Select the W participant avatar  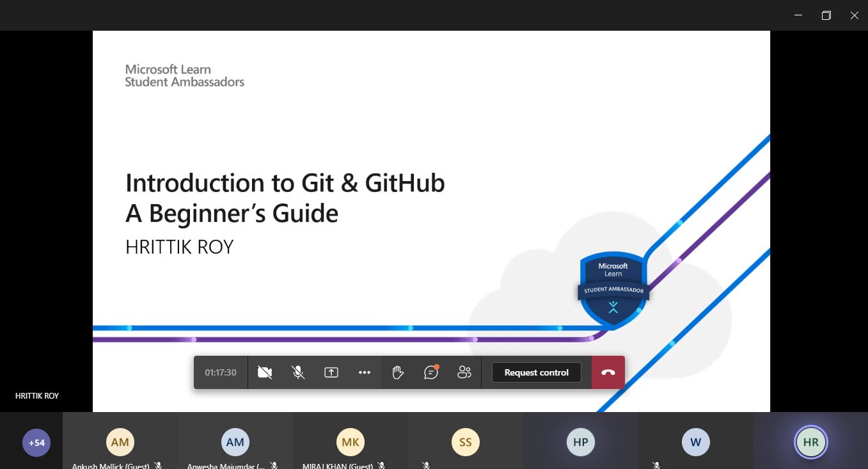click(696, 442)
